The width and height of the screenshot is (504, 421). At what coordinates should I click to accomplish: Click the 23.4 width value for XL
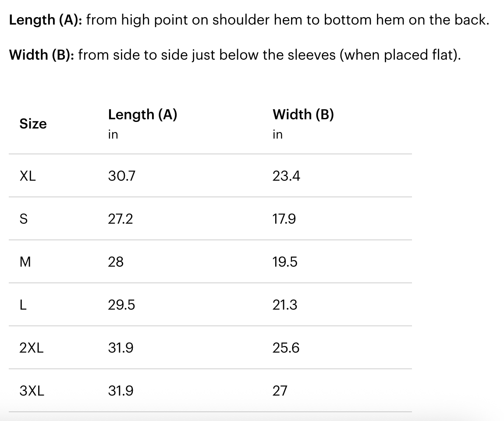[x=286, y=176]
